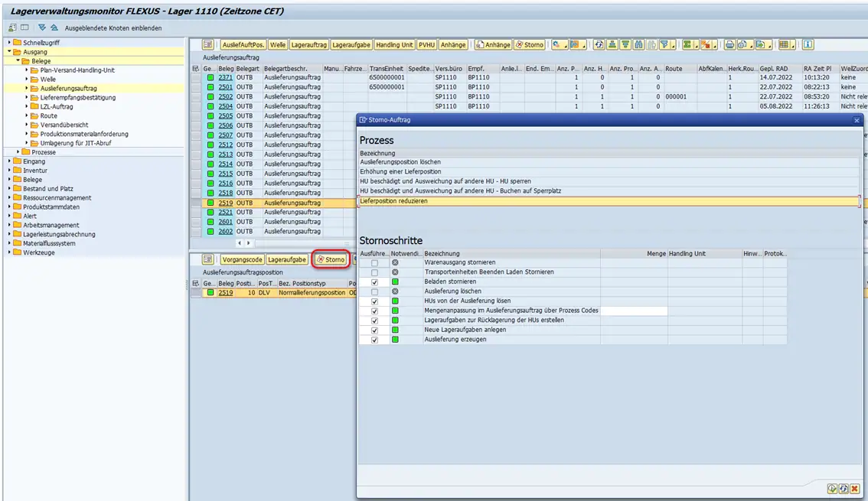Viewport: 868px width, 501px height.
Task: Expand the Route folder arrow
Action: point(27,116)
